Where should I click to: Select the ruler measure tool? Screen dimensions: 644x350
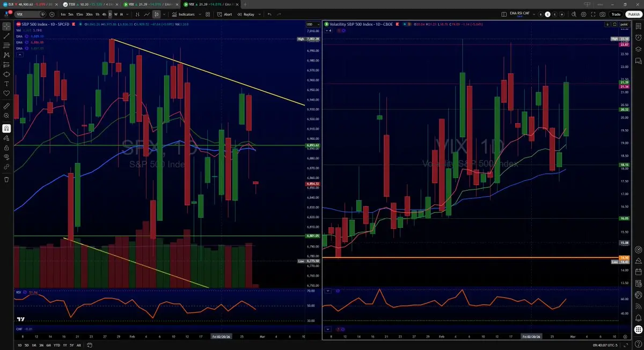tap(6, 106)
